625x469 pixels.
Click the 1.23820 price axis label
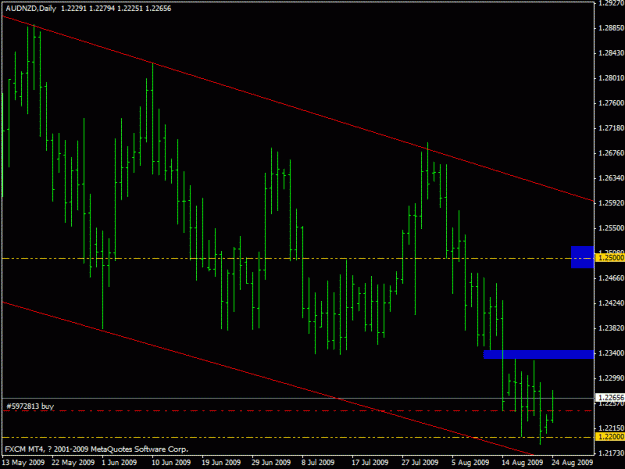tap(611, 328)
